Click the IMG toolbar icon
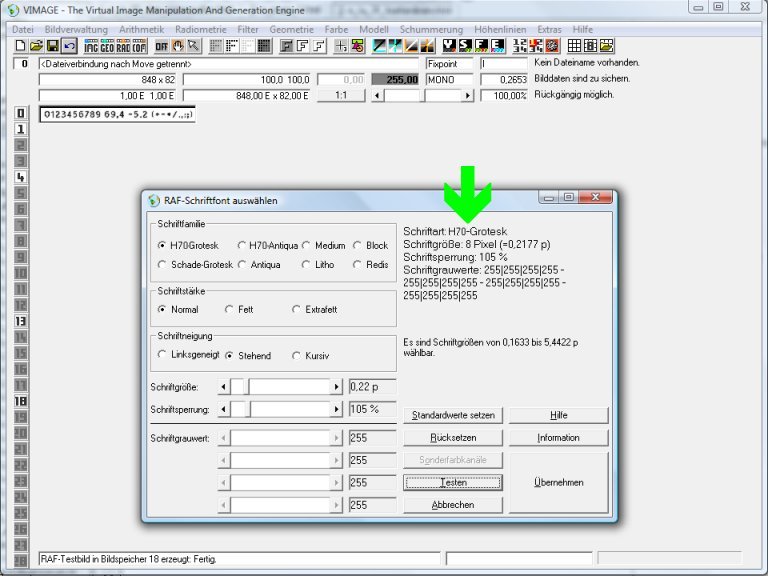This screenshot has height=576, width=768. tap(91, 46)
